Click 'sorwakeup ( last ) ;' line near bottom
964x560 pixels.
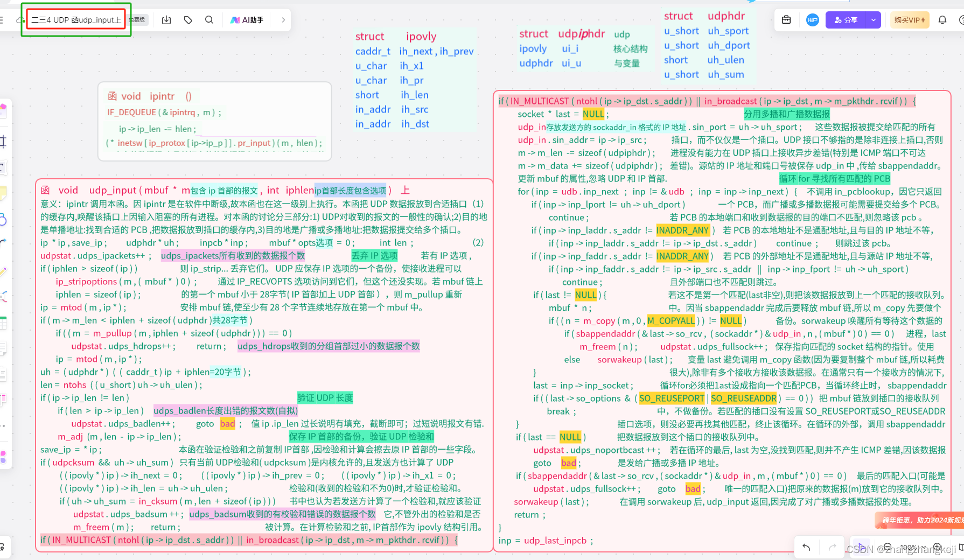point(551,502)
